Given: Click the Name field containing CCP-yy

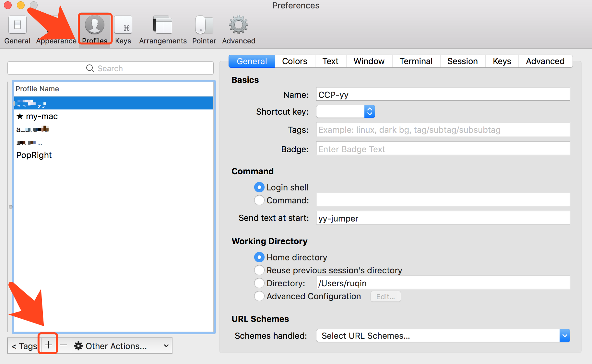Looking at the screenshot, I should click(443, 94).
